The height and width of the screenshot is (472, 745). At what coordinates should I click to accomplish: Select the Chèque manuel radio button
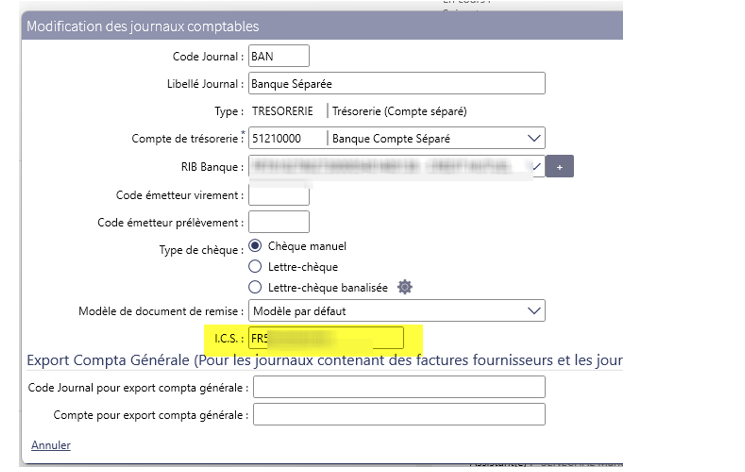[254, 246]
